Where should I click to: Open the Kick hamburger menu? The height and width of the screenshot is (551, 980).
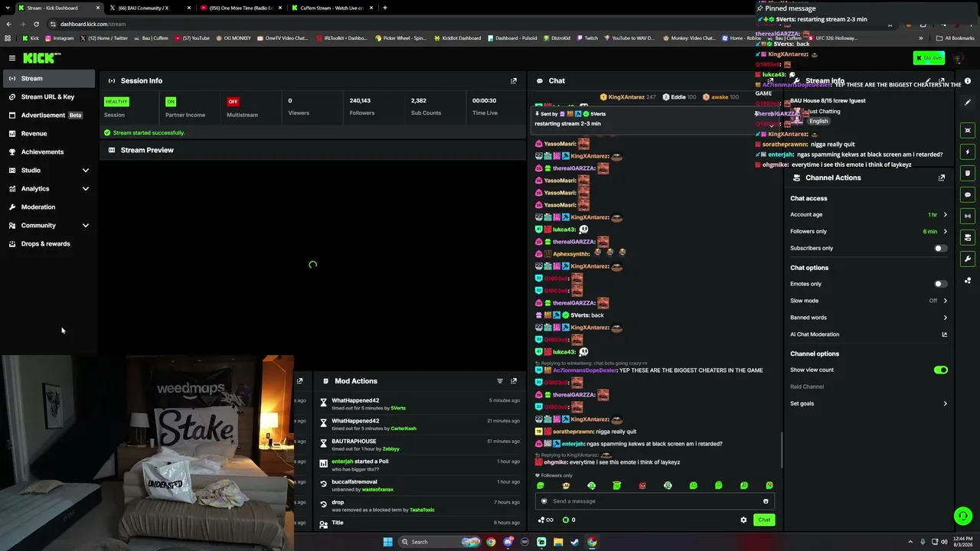tap(12, 58)
